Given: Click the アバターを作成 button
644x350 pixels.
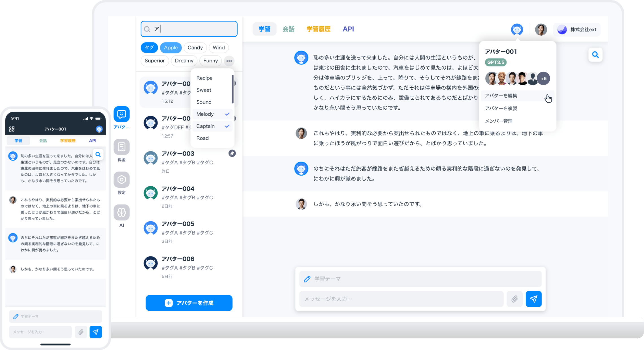Looking at the screenshot, I should click(189, 303).
